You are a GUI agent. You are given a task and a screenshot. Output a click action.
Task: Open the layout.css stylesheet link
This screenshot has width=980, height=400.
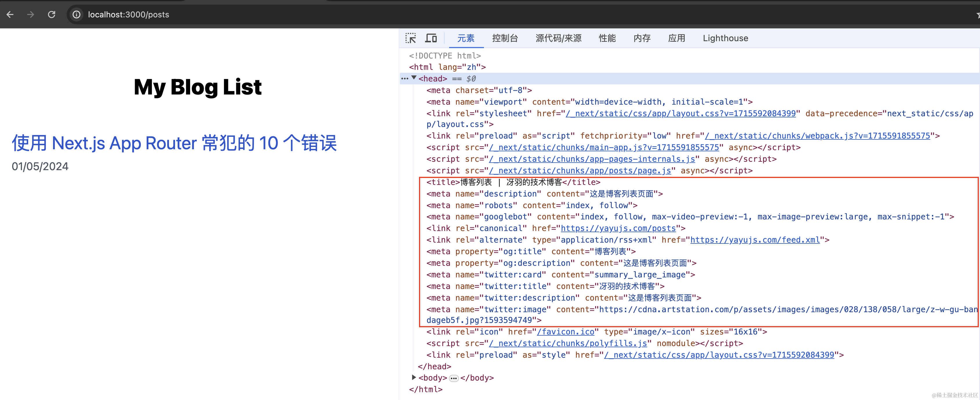click(680, 113)
